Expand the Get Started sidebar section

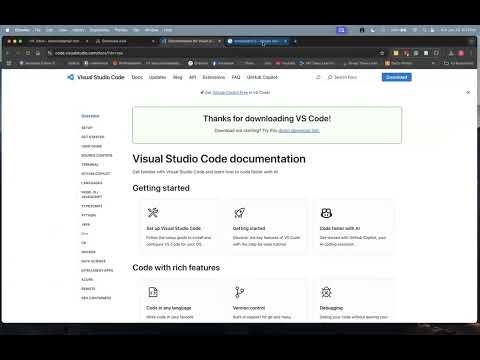[x=93, y=137]
